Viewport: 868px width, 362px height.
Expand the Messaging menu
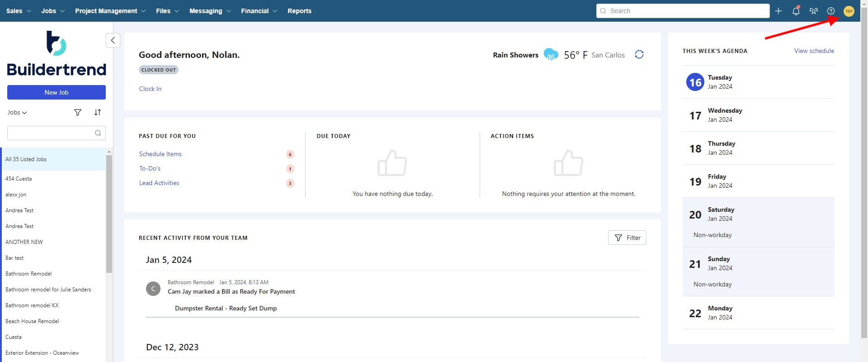tap(210, 11)
